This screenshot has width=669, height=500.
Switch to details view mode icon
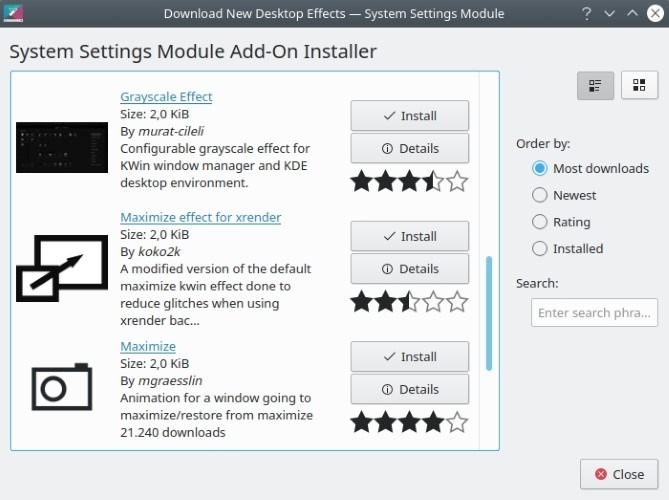click(595, 86)
